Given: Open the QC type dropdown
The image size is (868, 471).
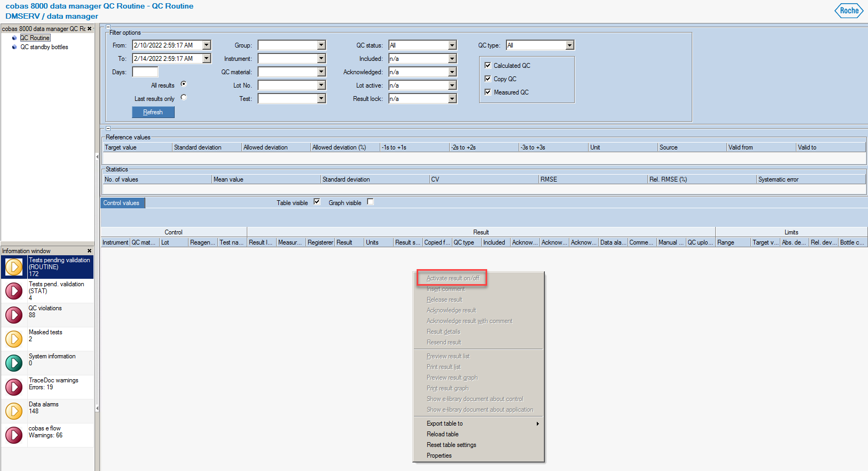Looking at the screenshot, I should click(x=569, y=45).
